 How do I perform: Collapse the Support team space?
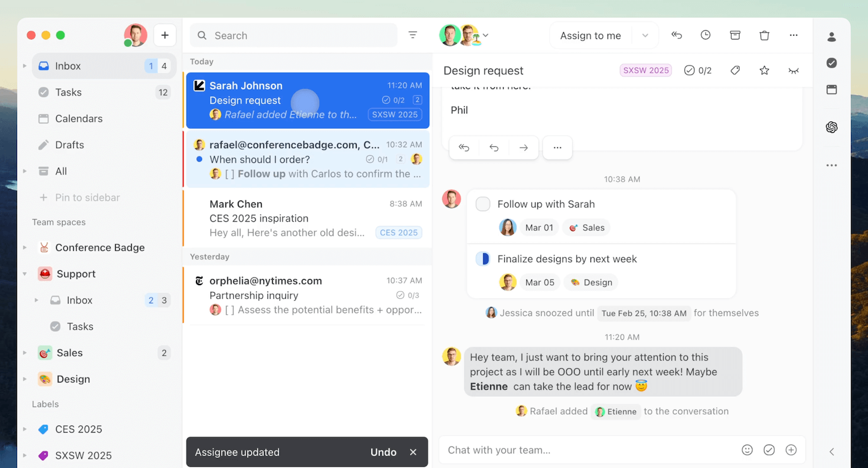[25, 274]
